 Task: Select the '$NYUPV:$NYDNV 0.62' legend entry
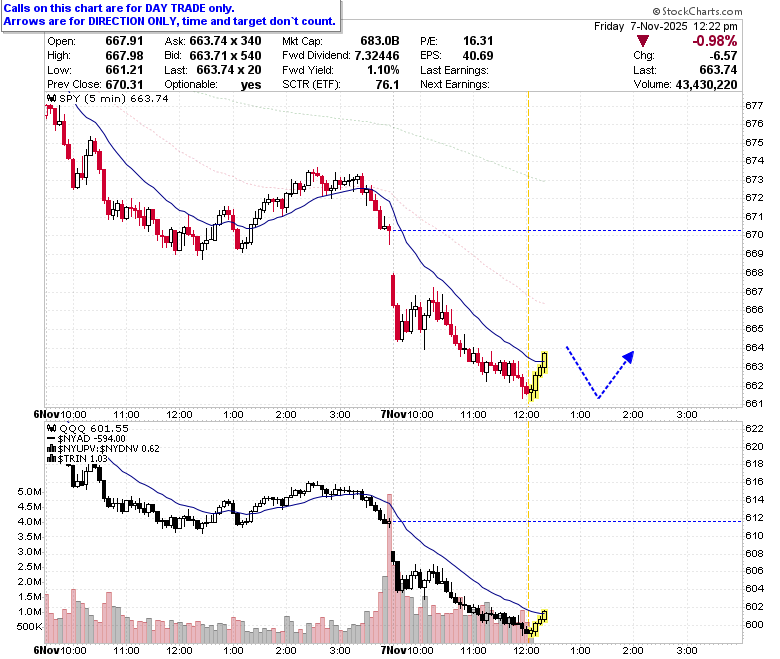108,449
